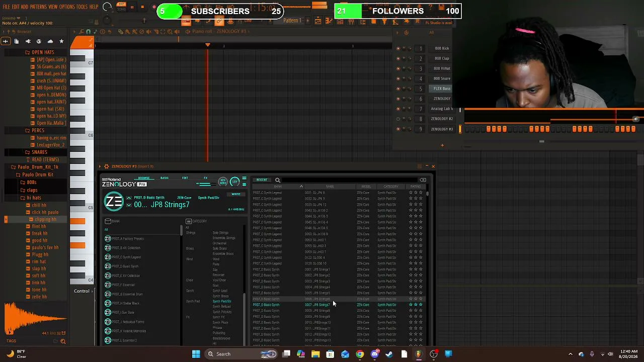Open Steam from the taskbar
Viewport: 644px width, 362px height.
point(389,354)
